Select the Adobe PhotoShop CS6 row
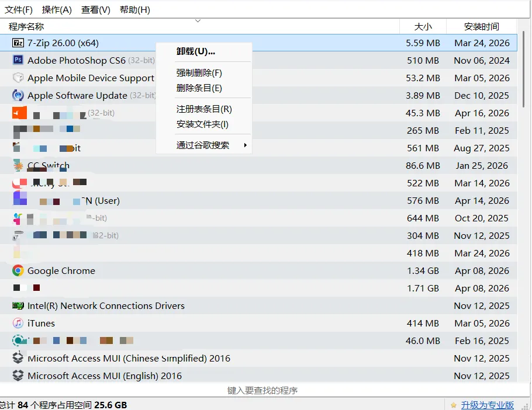The image size is (532, 410). [x=258, y=60]
